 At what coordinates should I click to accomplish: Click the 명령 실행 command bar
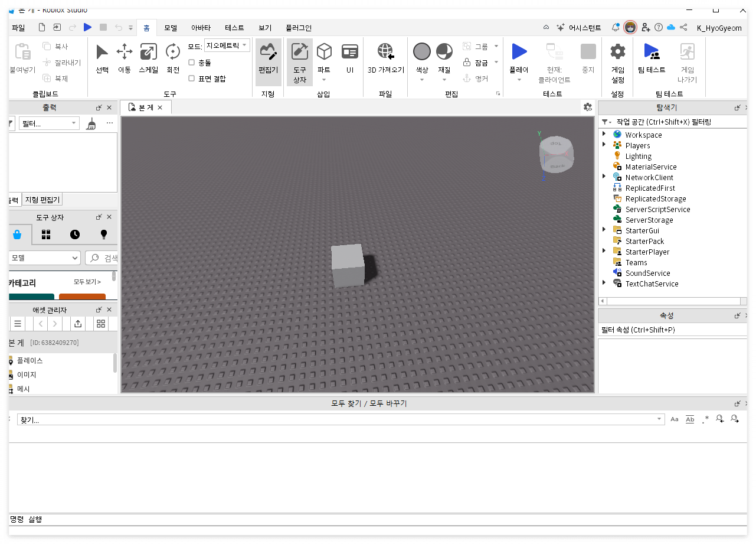click(x=378, y=519)
